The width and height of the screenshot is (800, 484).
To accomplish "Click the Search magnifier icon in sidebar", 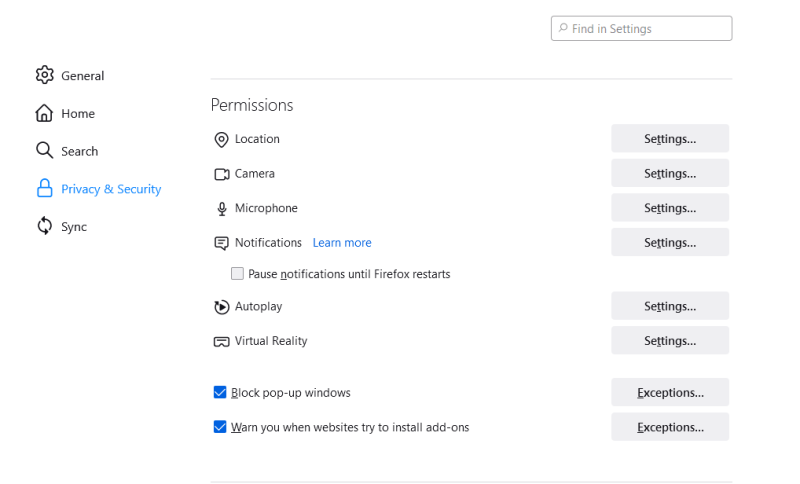I will coord(44,151).
